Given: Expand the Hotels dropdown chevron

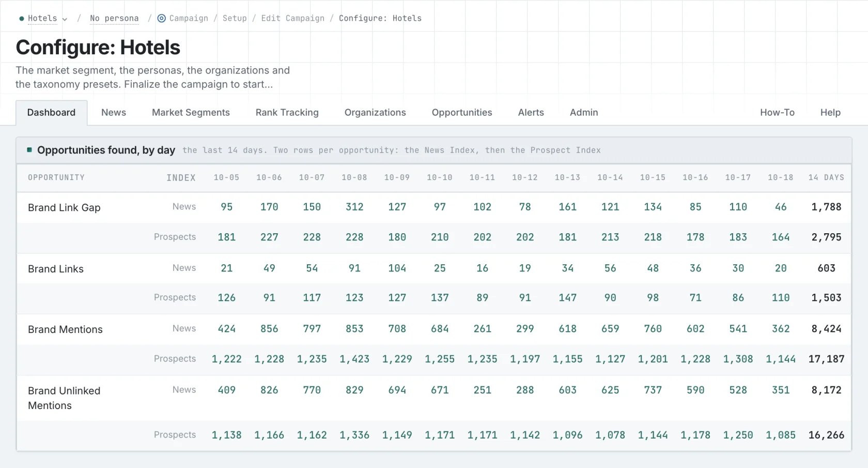Looking at the screenshot, I should 65,19.
